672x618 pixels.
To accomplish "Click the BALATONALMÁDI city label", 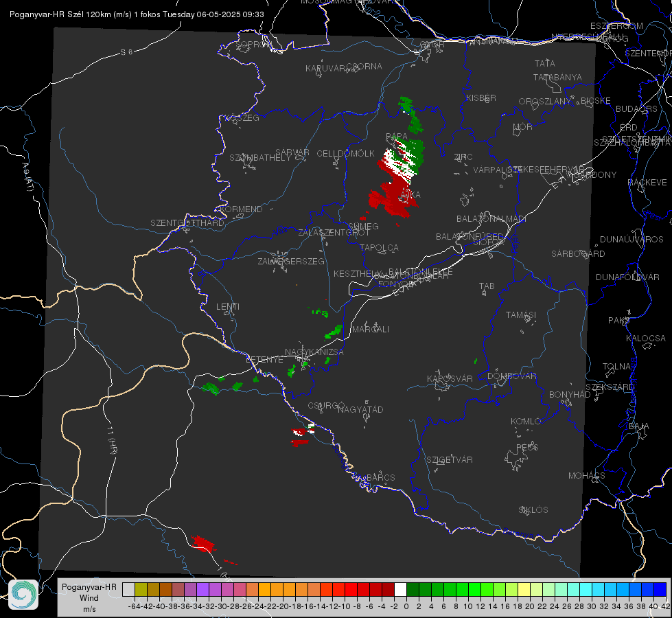I will 491,219.
